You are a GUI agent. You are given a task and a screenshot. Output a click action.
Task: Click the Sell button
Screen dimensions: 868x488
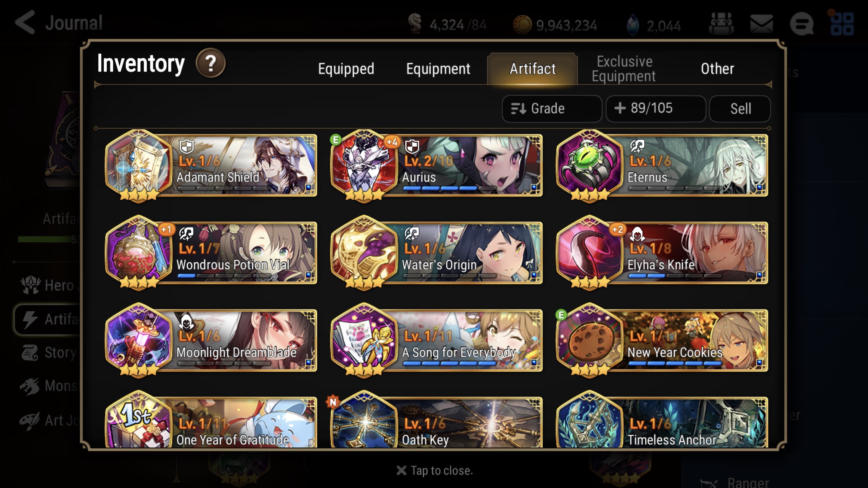740,108
